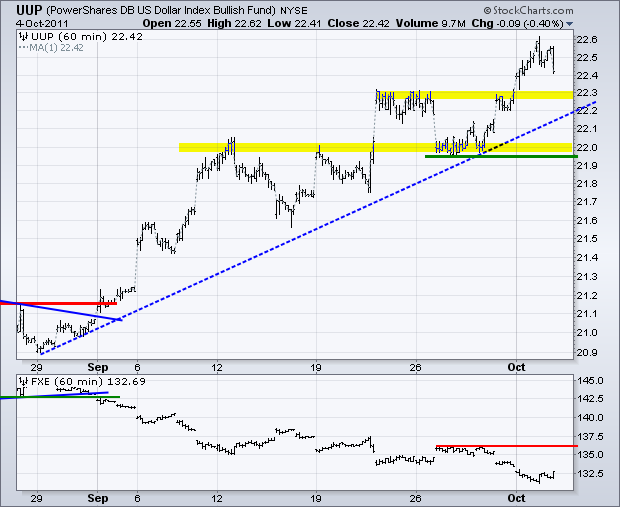This screenshot has height=507, width=620.
Task: Click the red resistance line in FXE panel
Action: tap(507, 446)
